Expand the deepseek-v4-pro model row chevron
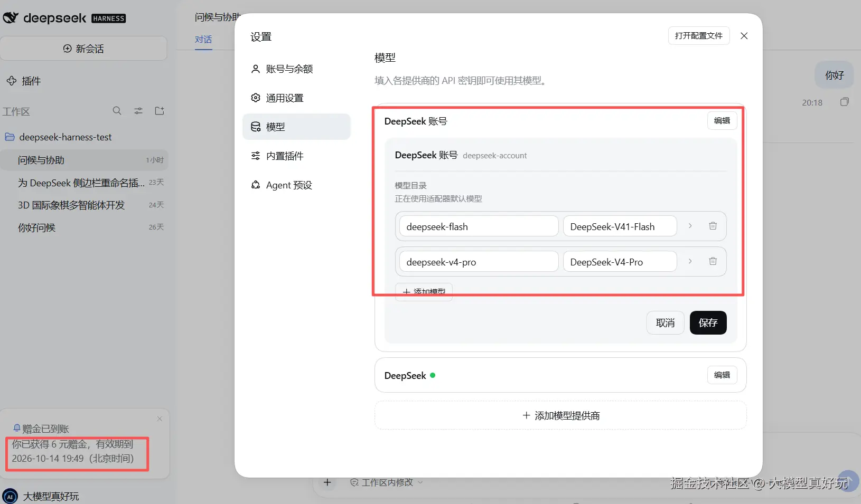Viewport: 861px width, 504px height. [x=690, y=261]
